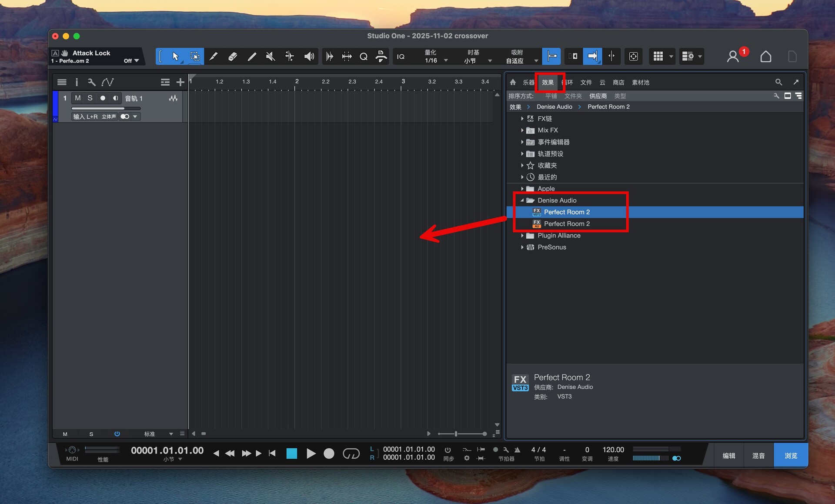Click the Listen speaker tool

coord(309,57)
